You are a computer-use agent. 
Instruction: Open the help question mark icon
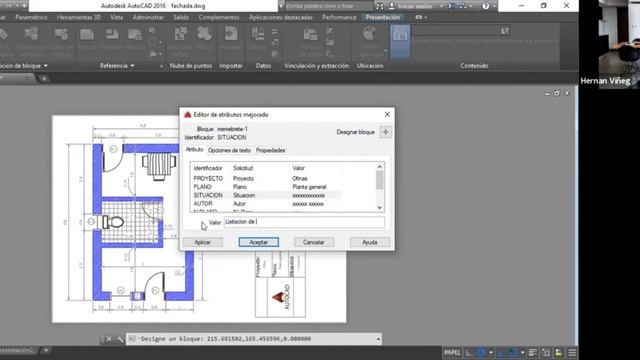[485, 6]
